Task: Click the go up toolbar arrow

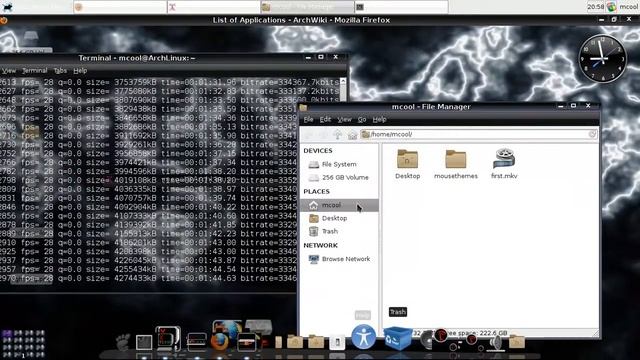Action: tap(337, 134)
